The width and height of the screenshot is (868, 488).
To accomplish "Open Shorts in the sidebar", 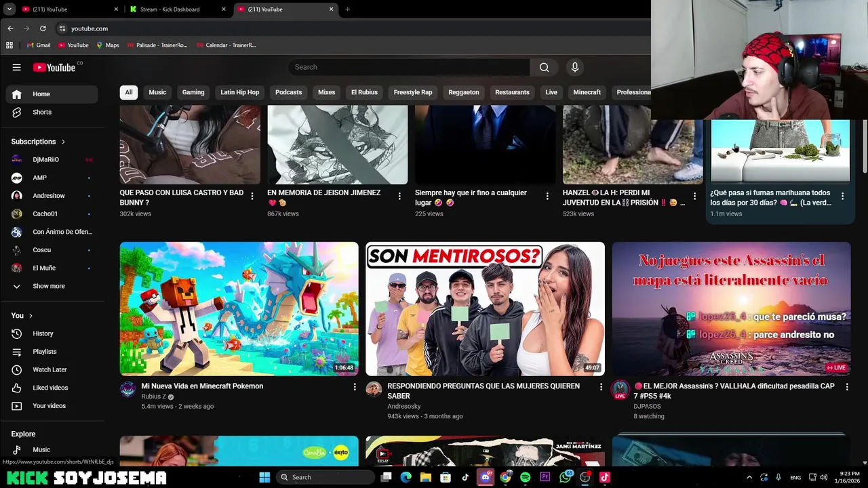I will coord(52,112).
